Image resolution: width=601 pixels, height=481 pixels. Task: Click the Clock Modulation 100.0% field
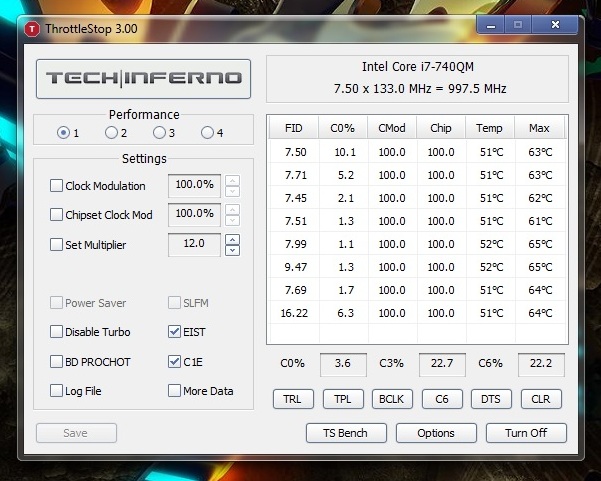[194, 186]
